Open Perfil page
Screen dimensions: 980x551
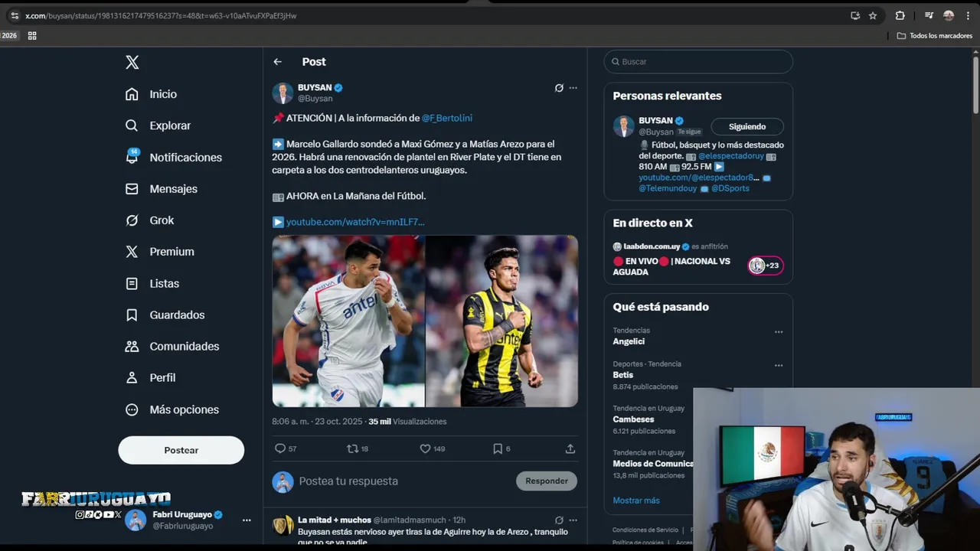[x=151, y=377]
